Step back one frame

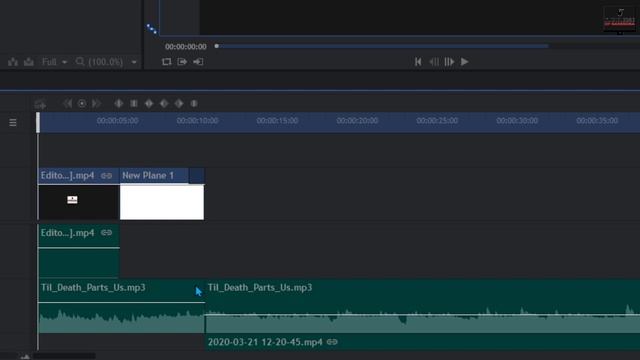pos(434,62)
